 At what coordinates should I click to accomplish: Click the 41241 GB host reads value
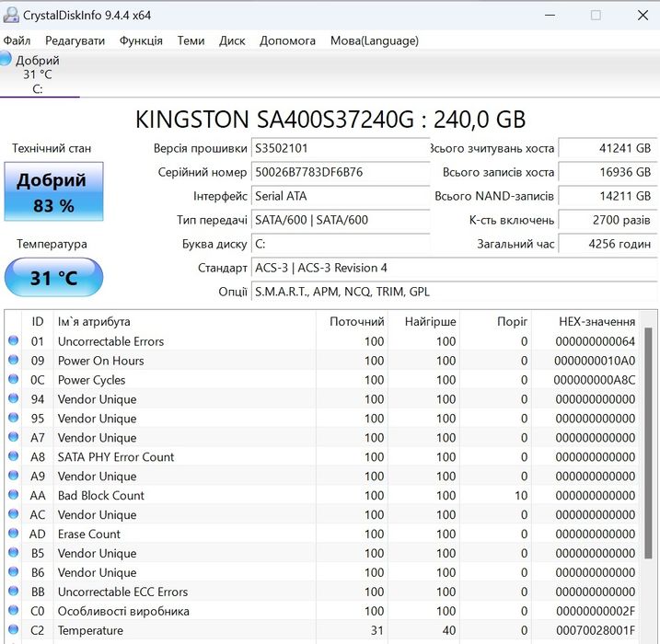pyautogui.click(x=608, y=148)
